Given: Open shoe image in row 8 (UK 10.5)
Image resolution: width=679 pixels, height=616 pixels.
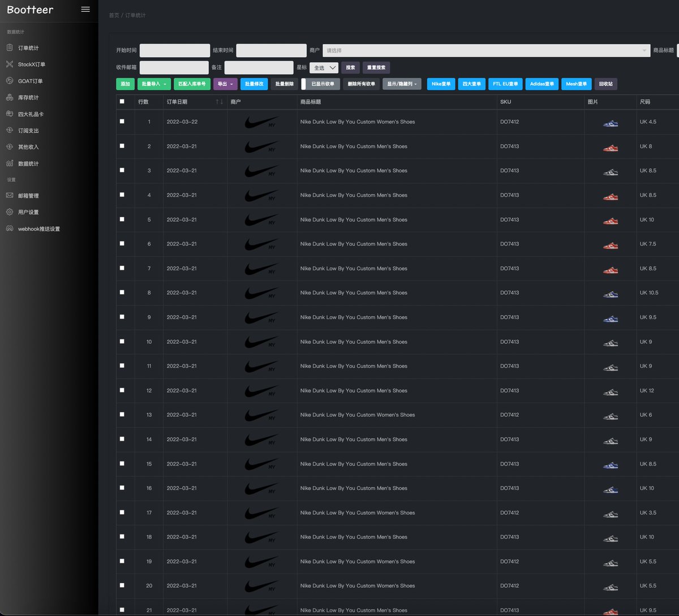Looking at the screenshot, I should pyautogui.click(x=611, y=294).
